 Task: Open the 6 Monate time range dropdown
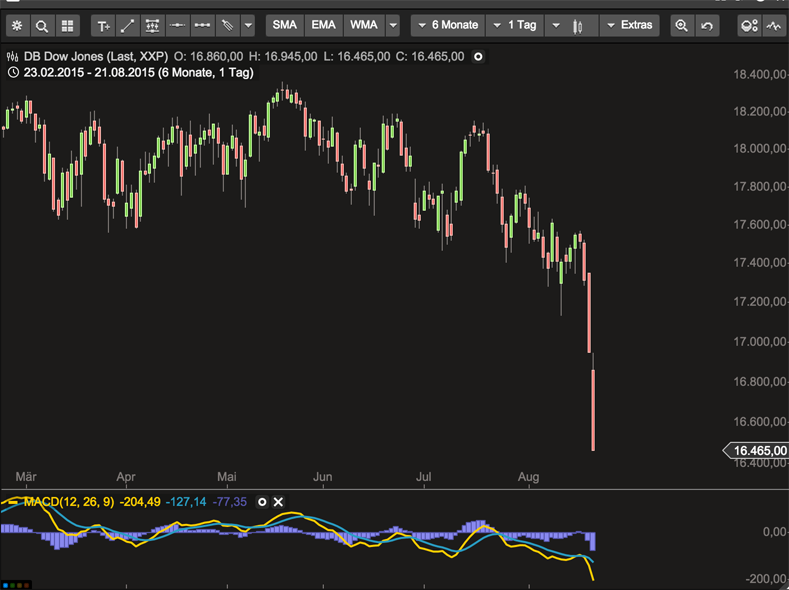(x=448, y=25)
